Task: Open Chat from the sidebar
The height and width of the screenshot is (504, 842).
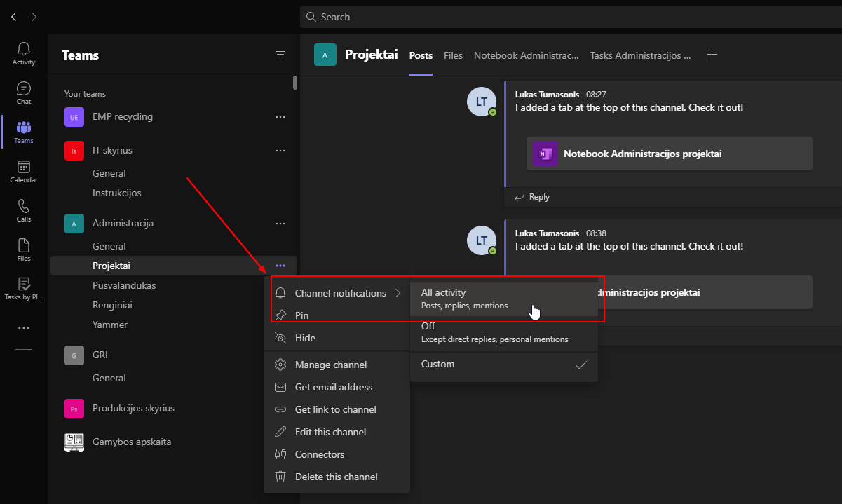Action: [x=24, y=93]
